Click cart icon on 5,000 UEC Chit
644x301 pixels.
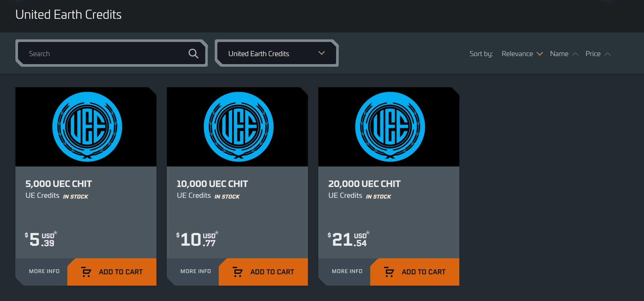tap(86, 272)
